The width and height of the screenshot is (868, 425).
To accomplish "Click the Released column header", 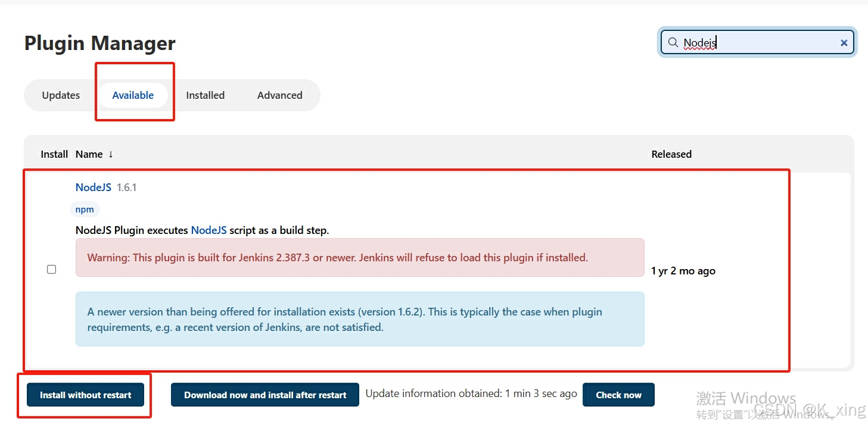I will 671,154.
